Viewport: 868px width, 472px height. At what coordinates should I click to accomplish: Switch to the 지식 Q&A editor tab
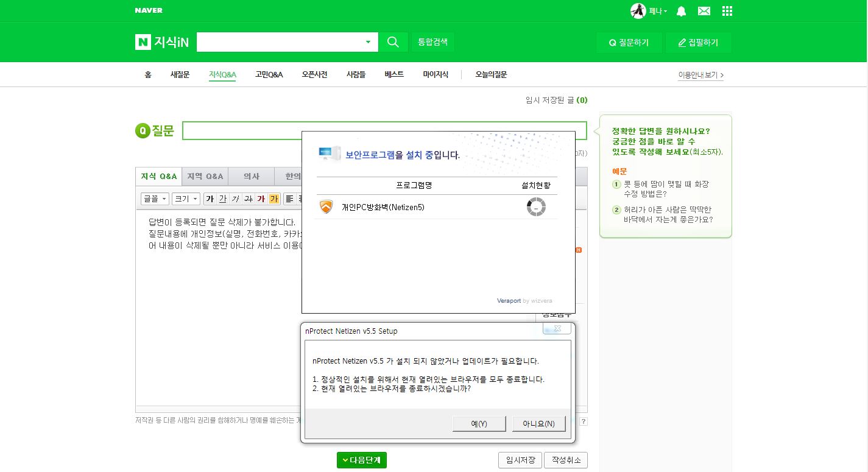(158, 177)
